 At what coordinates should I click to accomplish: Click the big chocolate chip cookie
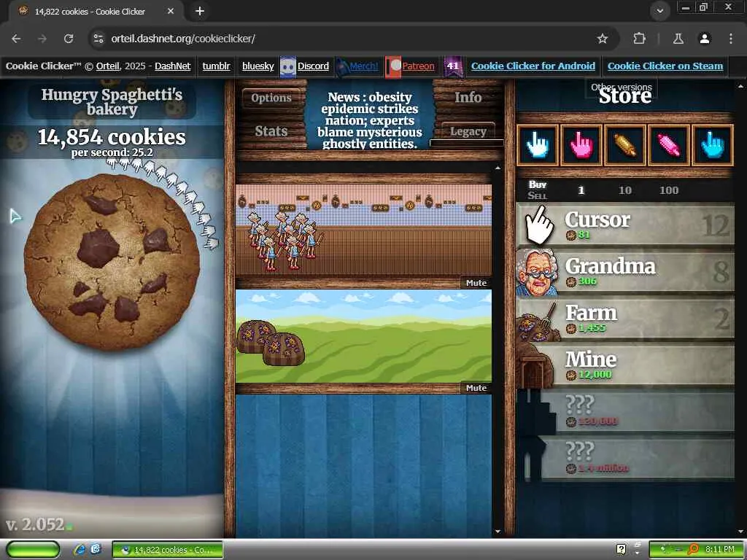(112, 262)
